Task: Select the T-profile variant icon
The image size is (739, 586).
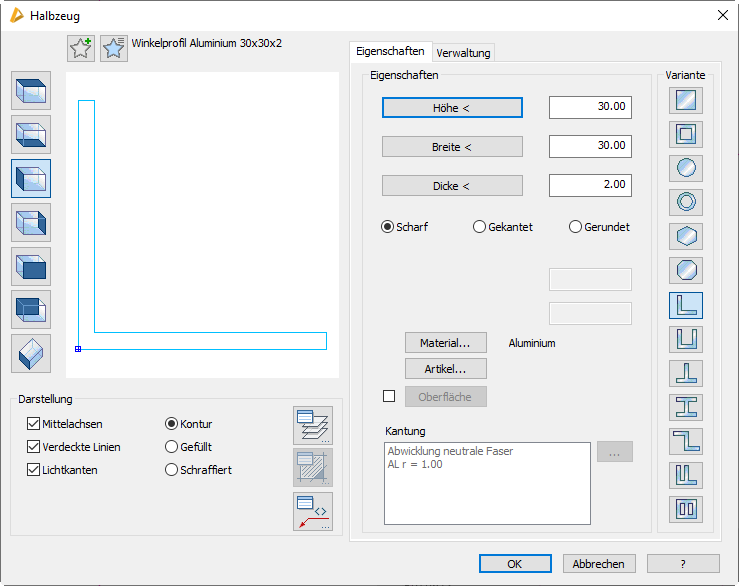Action: 686,373
